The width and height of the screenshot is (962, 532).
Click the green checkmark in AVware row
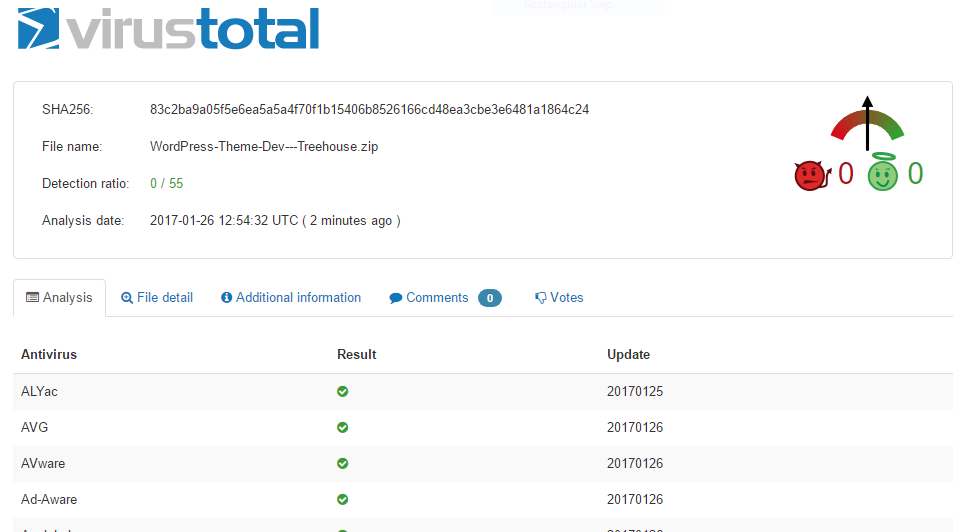(342, 463)
